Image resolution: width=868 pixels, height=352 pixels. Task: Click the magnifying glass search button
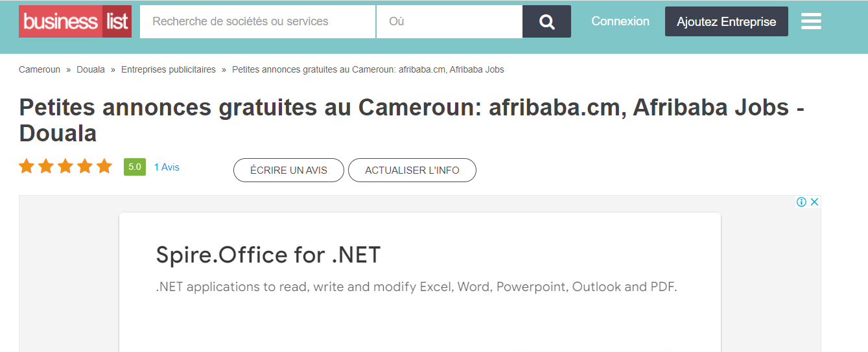[x=546, y=21]
